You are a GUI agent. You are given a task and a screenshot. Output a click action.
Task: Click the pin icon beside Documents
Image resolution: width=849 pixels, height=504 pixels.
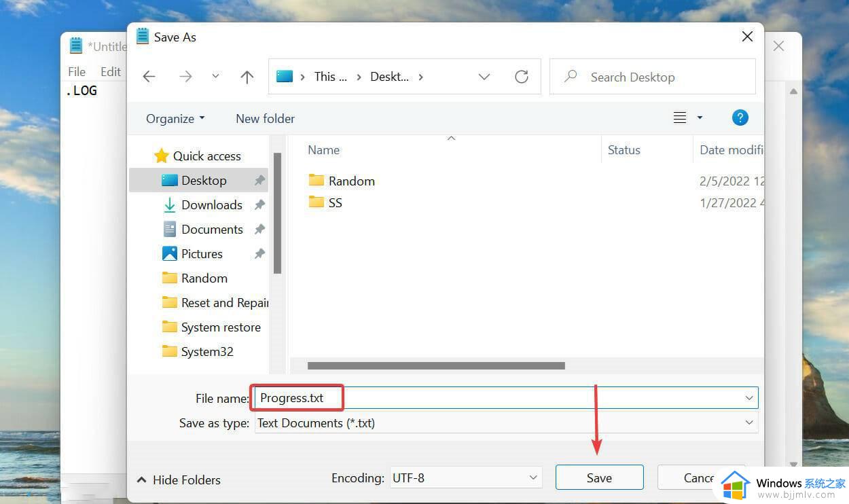259,230
